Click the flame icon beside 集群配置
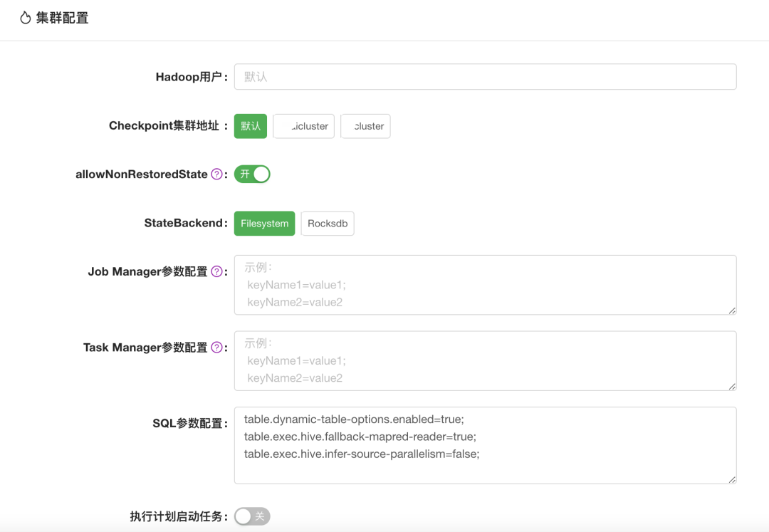 point(25,18)
